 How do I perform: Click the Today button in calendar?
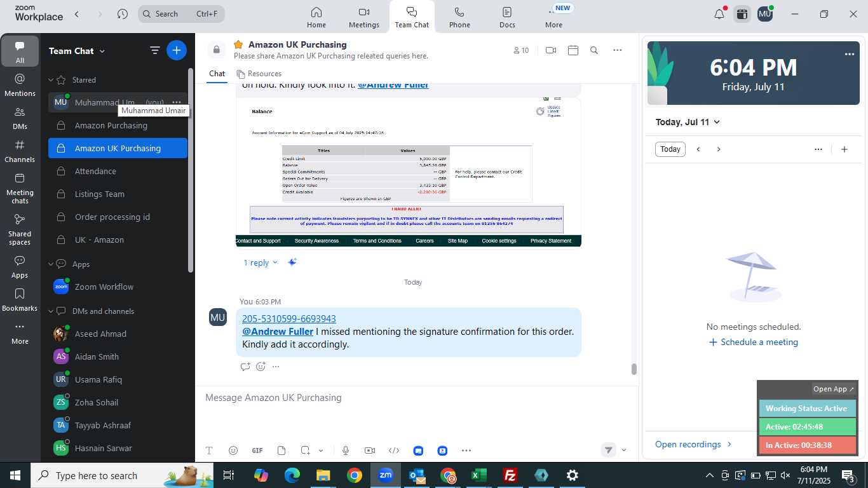click(670, 149)
